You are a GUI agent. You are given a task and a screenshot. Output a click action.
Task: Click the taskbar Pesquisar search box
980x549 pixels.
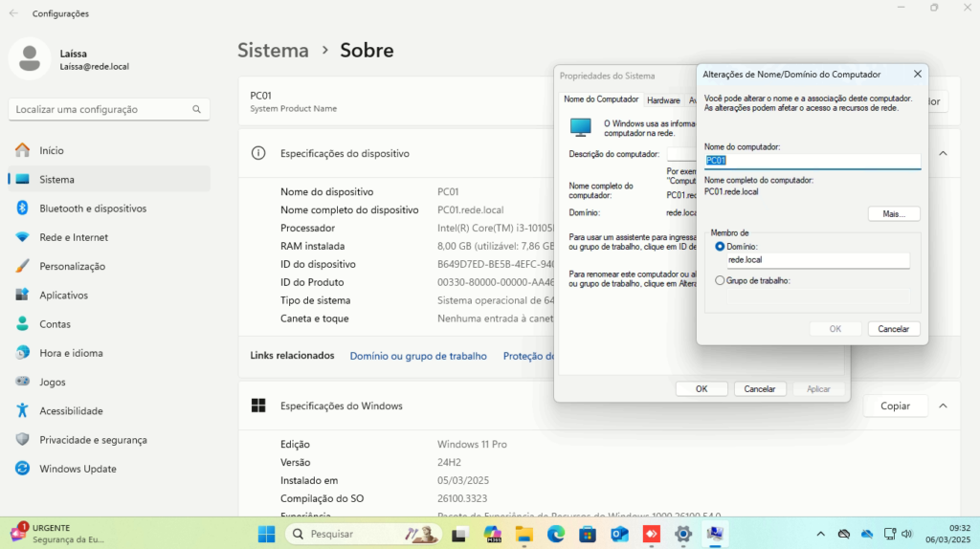tap(364, 534)
